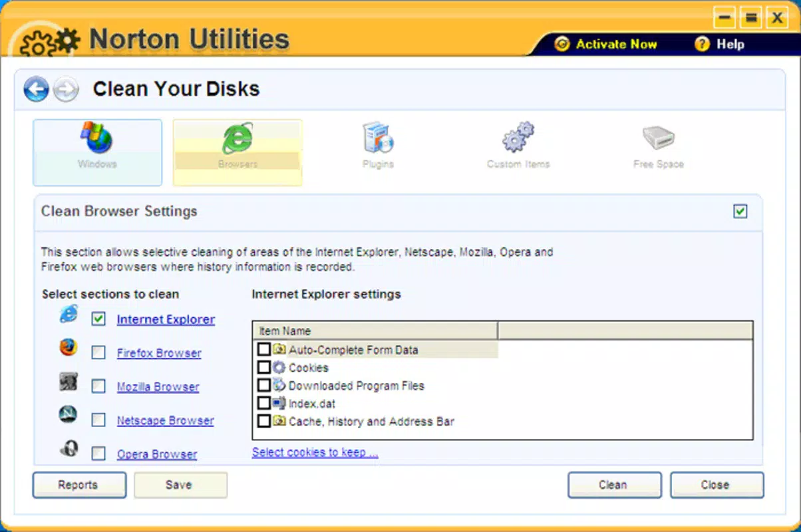Click the Firefox logo icon
Viewport: 801px width, 532px height.
click(68, 348)
